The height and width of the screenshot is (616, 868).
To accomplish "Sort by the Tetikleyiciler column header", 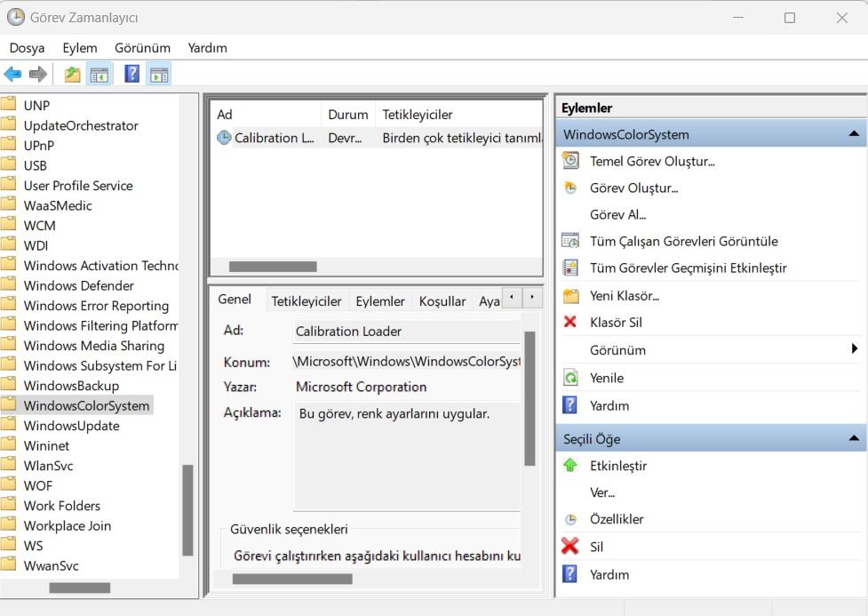I will pos(458,115).
